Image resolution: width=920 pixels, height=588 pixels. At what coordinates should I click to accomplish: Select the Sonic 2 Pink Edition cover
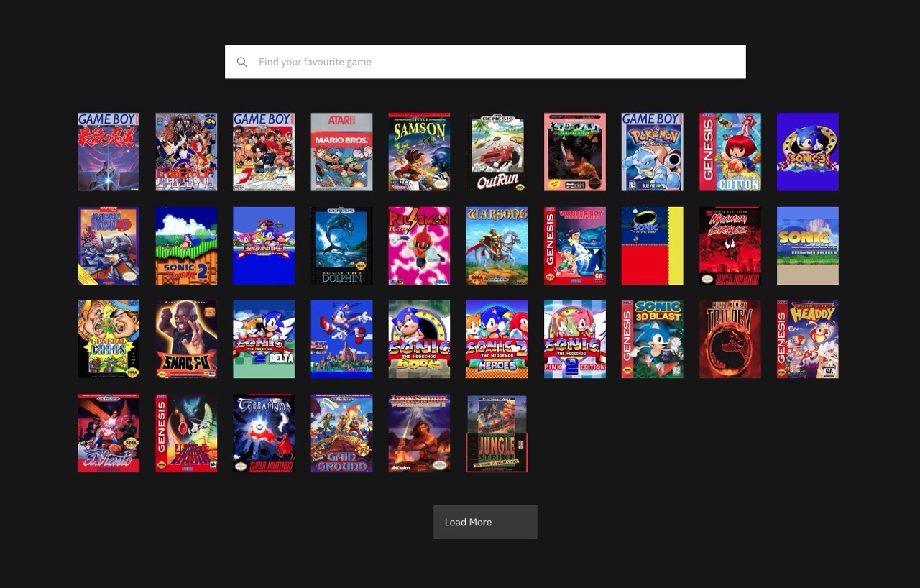[575, 339]
